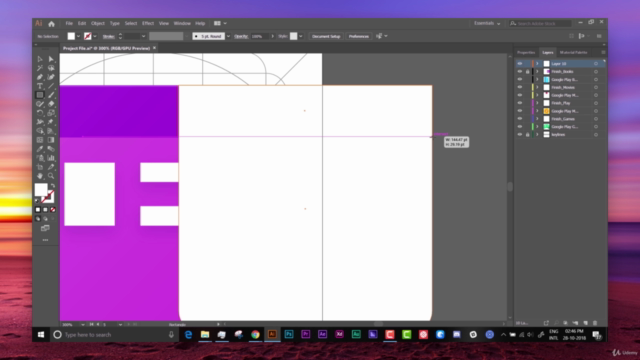The height and width of the screenshot is (360, 640).
Task: Expand the Finish_Movies layer
Action: click(x=537, y=87)
